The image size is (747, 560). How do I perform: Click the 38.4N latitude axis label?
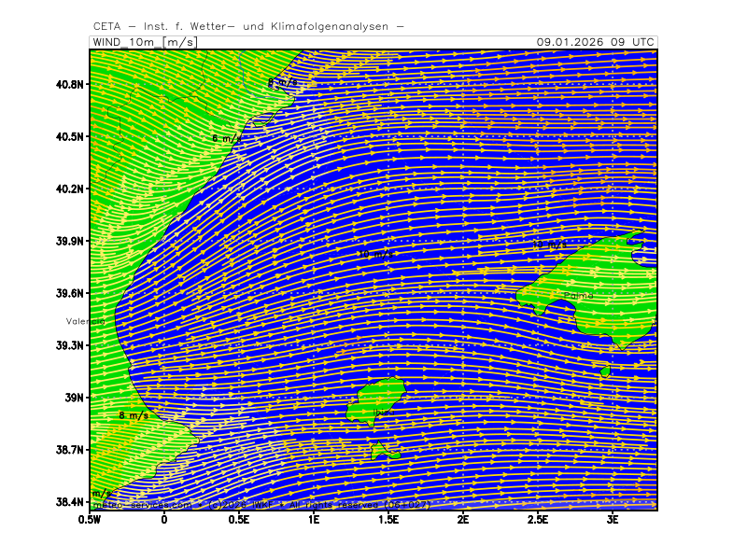pos(71,502)
